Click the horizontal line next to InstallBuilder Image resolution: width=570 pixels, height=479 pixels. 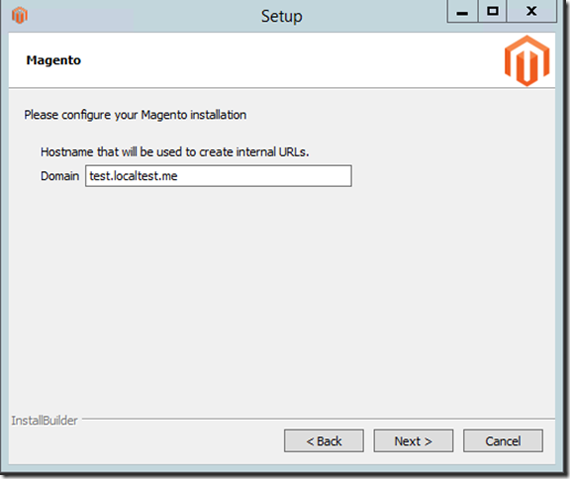318,419
